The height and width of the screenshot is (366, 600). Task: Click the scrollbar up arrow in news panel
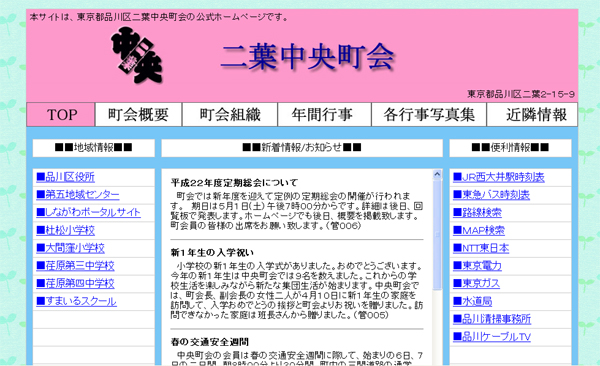(x=437, y=175)
